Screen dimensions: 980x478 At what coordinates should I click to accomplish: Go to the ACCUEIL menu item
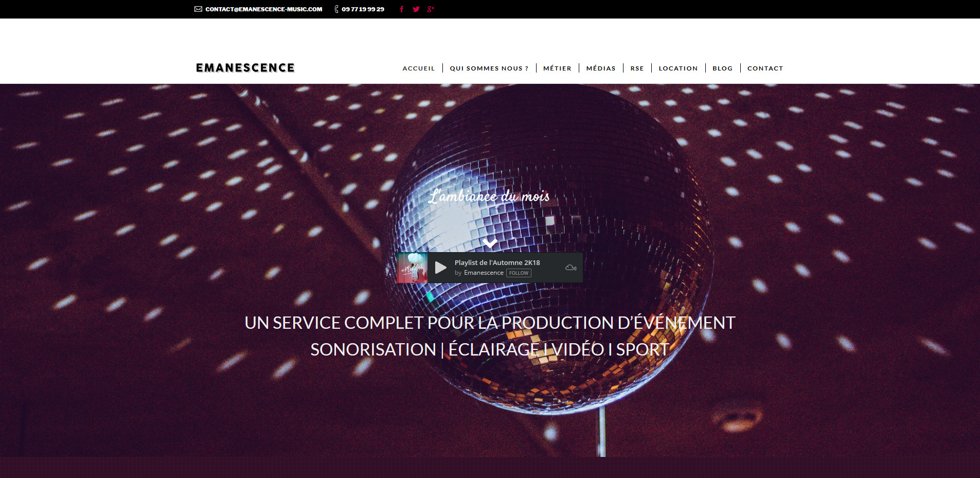pos(418,68)
